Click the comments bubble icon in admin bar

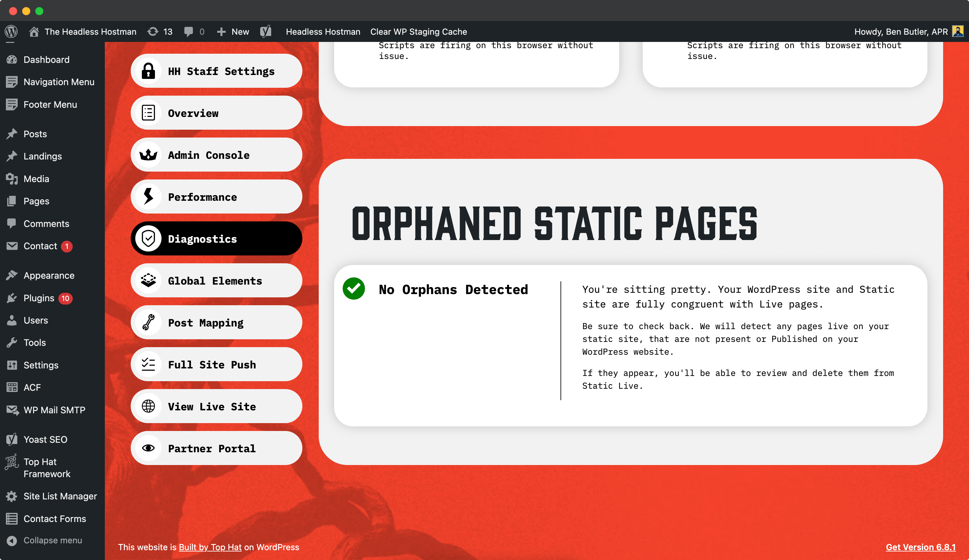click(188, 31)
